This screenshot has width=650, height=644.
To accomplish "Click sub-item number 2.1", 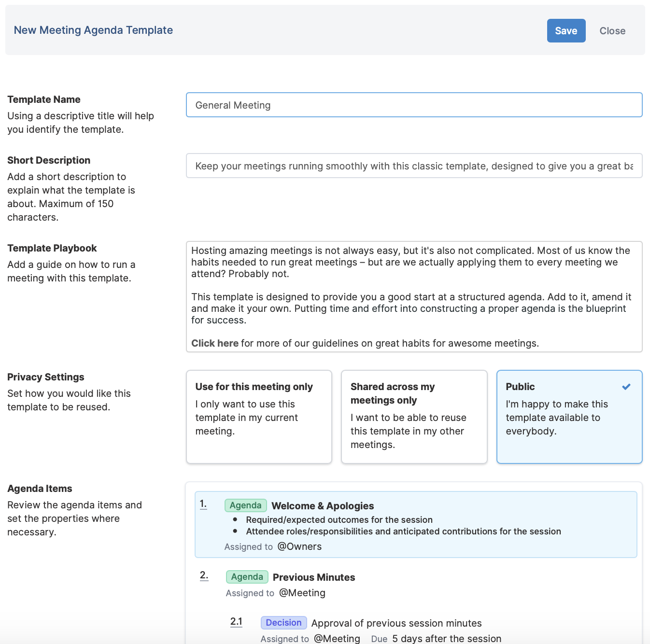I will tap(236, 622).
